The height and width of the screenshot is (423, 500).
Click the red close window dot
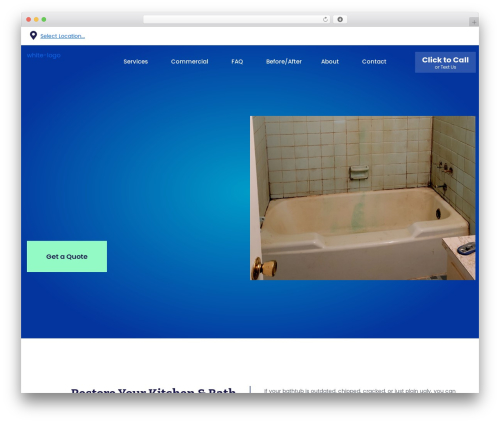pos(29,19)
